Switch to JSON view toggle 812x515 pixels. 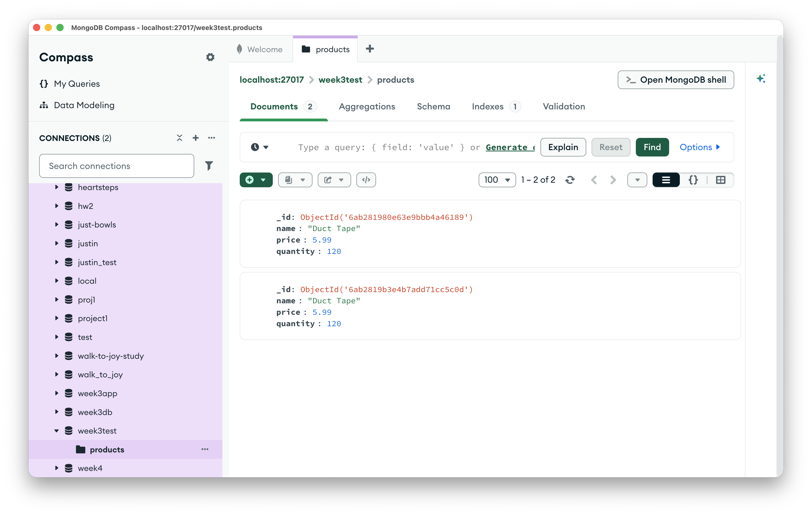(x=693, y=180)
